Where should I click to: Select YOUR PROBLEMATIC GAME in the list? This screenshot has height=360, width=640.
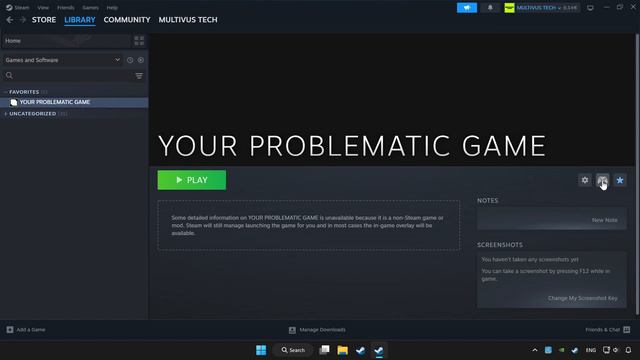pyautogui.click(x=74, y=102)
